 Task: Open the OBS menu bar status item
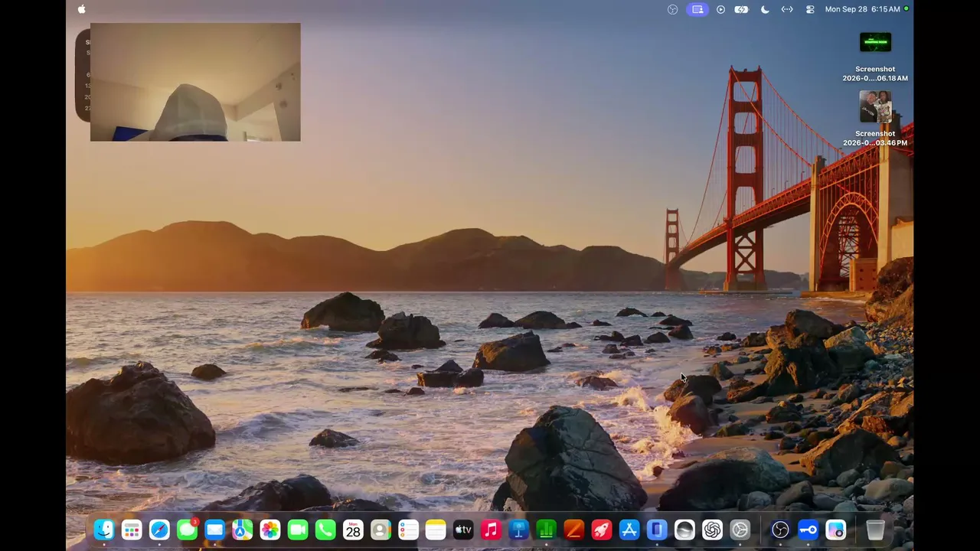(x=673, y=9)
